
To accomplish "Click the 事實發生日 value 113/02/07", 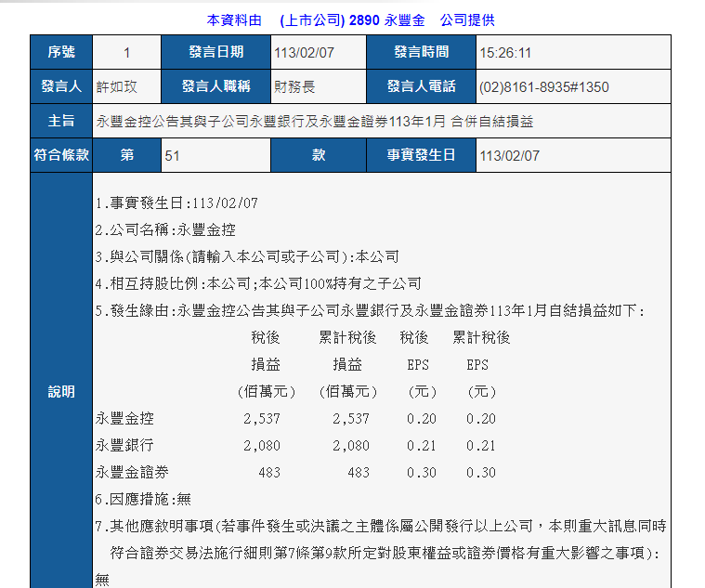I will (509, 156).
